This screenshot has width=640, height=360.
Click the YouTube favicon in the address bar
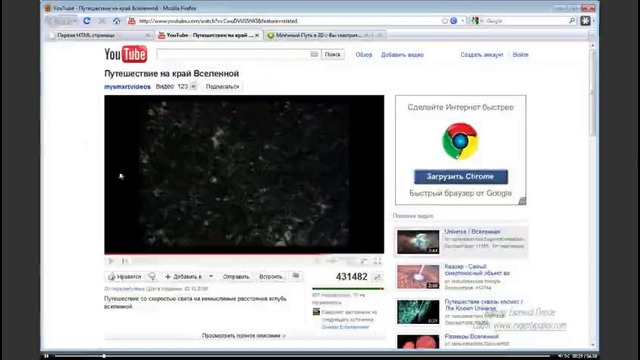[x=131, y=21]
